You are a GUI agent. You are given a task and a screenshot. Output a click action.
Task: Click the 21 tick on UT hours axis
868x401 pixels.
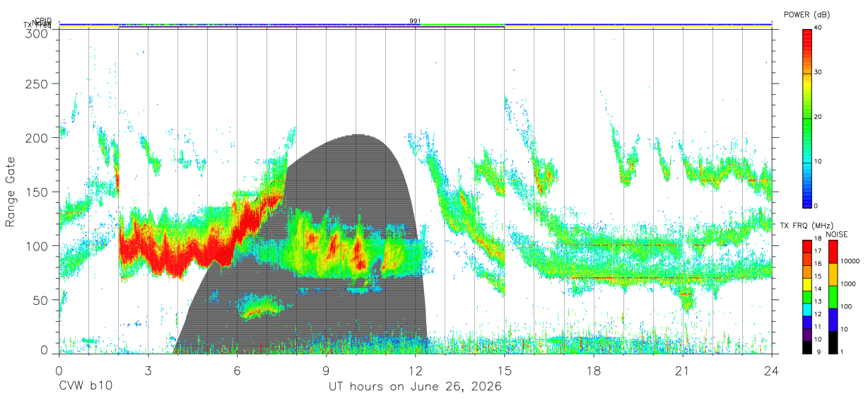click(x=683, y=370)
